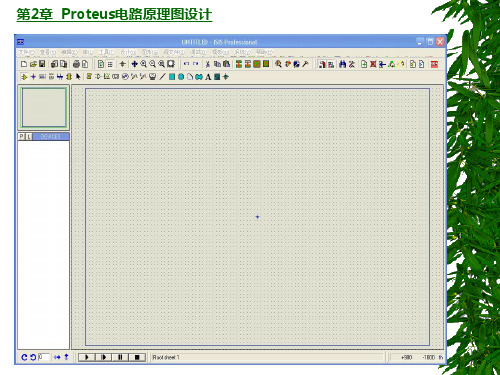The width and height of the screenshot is (500, 375).
Task: Select the Junction dot tool
Action: point(33,77)
